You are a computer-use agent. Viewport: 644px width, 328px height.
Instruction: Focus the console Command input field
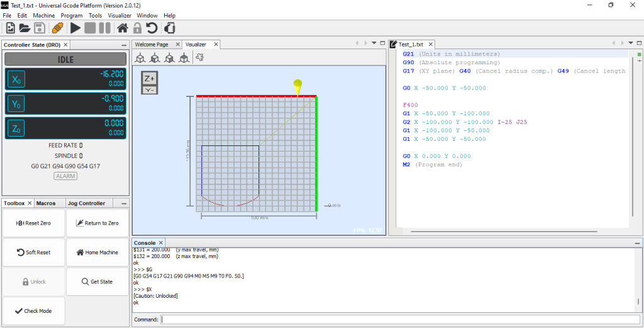(399, 319)
